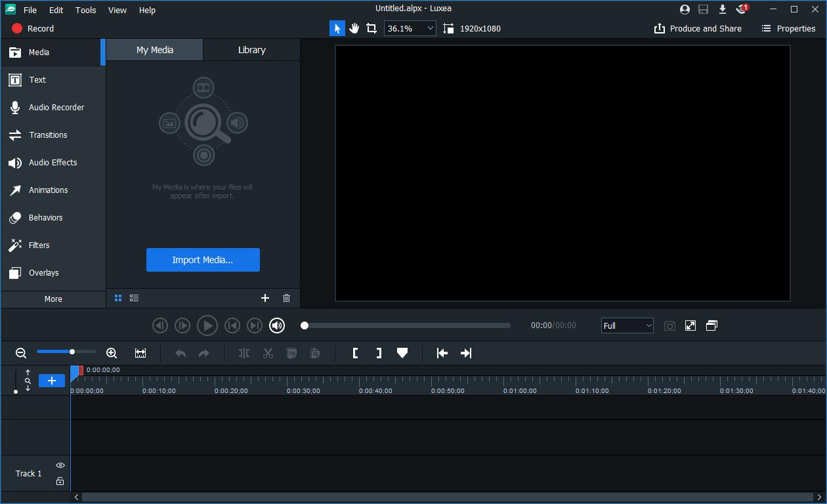
Task: Open the File menu
Action: (30, 10)
